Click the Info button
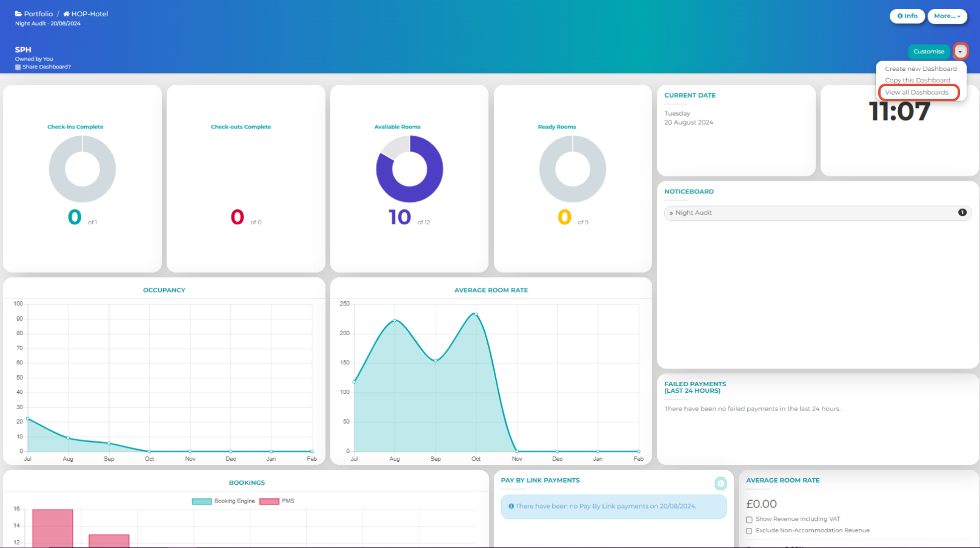The width and height of the screenshot is (980, 548). (x=907, y=16)
